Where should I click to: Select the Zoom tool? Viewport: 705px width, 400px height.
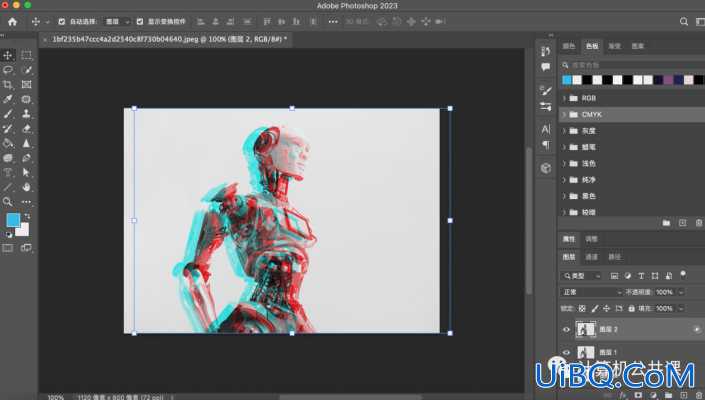(x=8, y=202)
